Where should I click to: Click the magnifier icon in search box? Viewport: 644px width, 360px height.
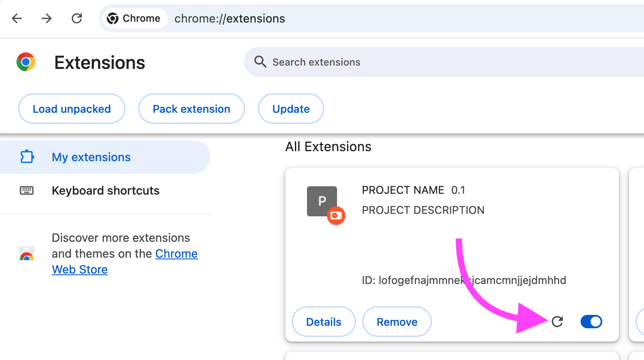260,62
